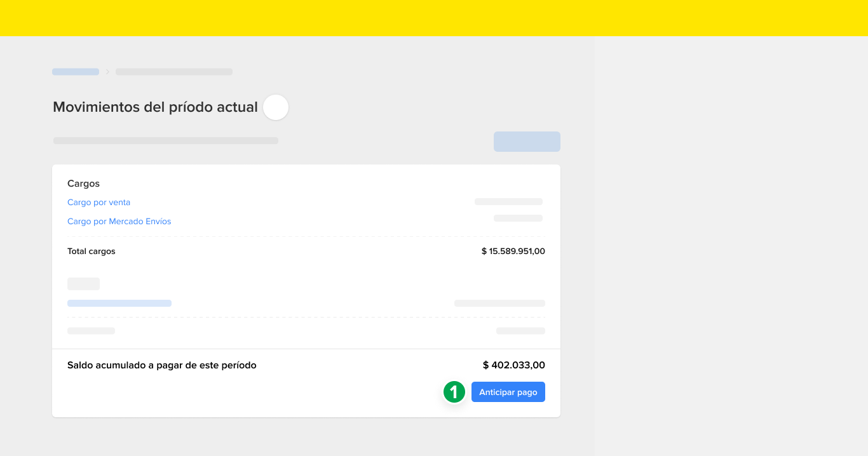Viewport: 868px width, 456px height.
Task: Select the $ 402.033,00 balance amount
Action: click(x=514, y=365)
